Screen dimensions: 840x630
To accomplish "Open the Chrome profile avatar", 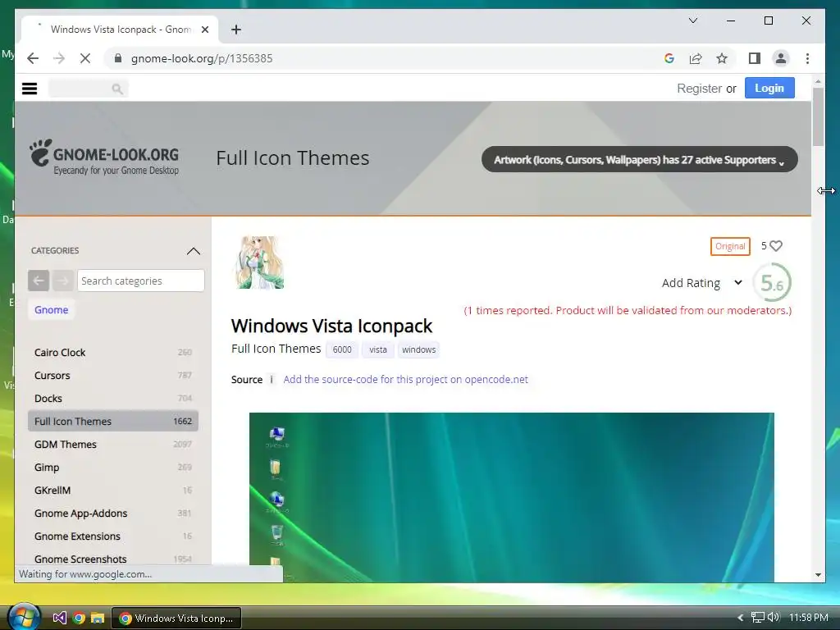I will 781,58.
